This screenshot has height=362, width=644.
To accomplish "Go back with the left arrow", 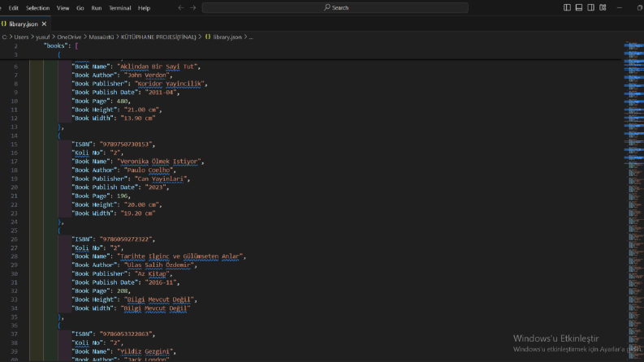I will point(181,8).
